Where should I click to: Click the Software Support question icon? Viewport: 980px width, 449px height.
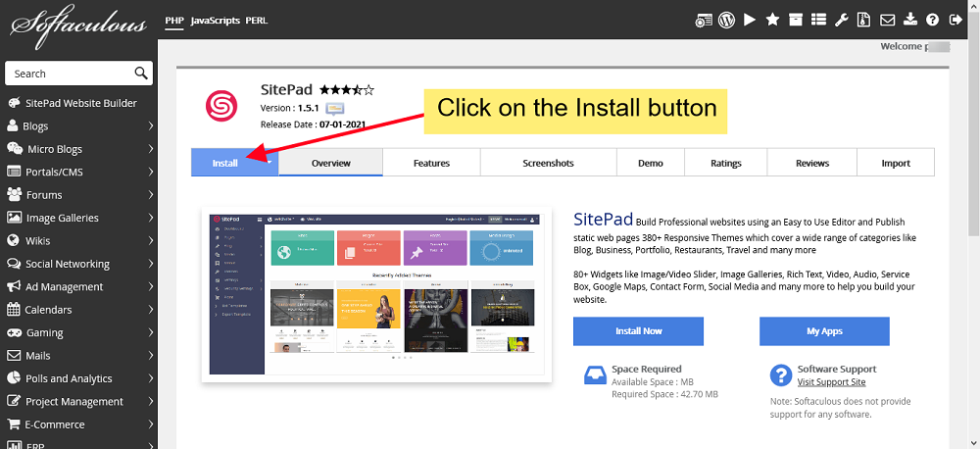click(781, 375)
